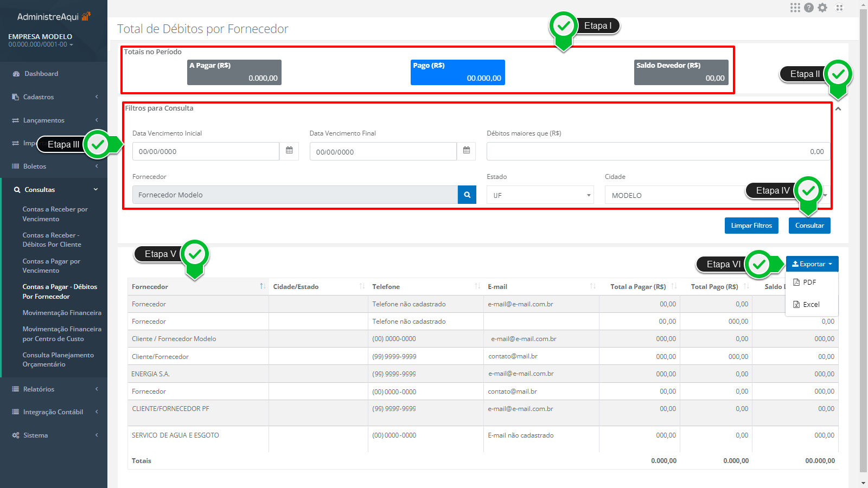Open Contas a Receber - Débitos Por Cliente

[52, 240]
